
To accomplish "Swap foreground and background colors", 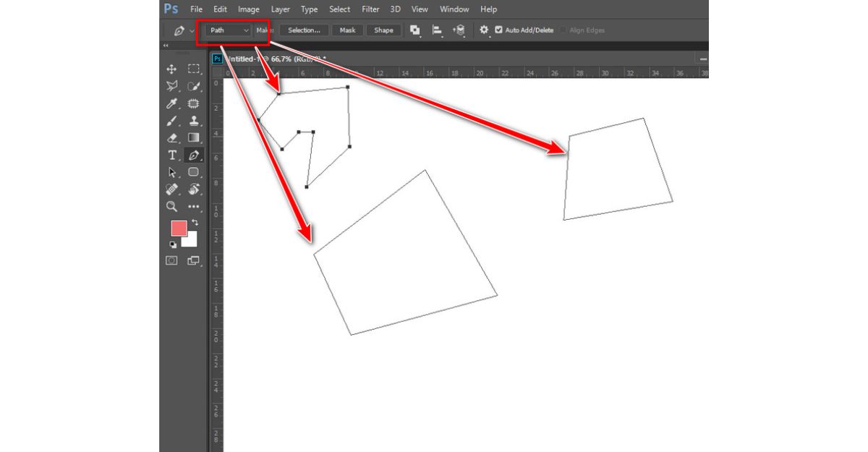I will (195, 223).
